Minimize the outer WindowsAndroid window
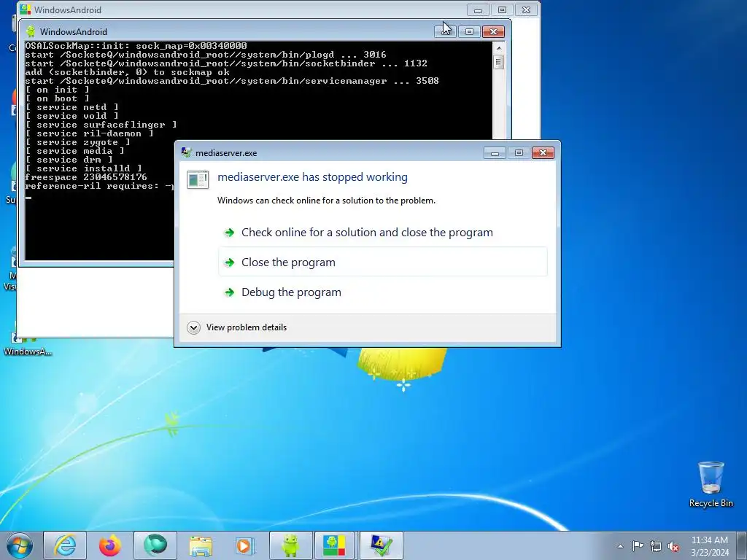747x560 pixels. click(478, 9)
